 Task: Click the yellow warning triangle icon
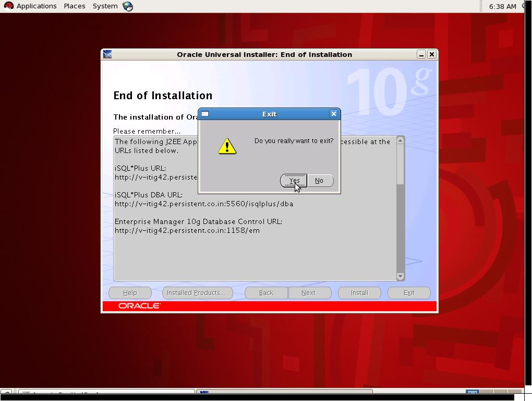[x=227, y=146]
